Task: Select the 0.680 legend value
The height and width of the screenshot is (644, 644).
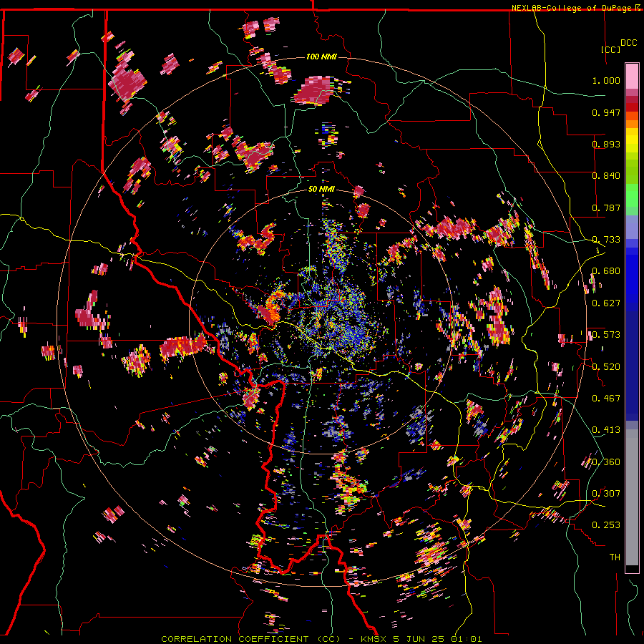Action: pyautogui.click(x=606, y=271)
